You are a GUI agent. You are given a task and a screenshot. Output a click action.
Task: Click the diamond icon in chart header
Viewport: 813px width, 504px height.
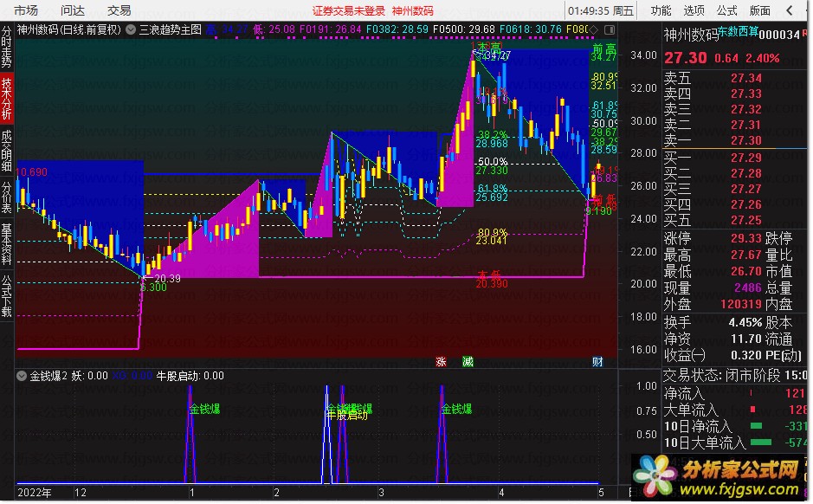[x=594, y=30]
